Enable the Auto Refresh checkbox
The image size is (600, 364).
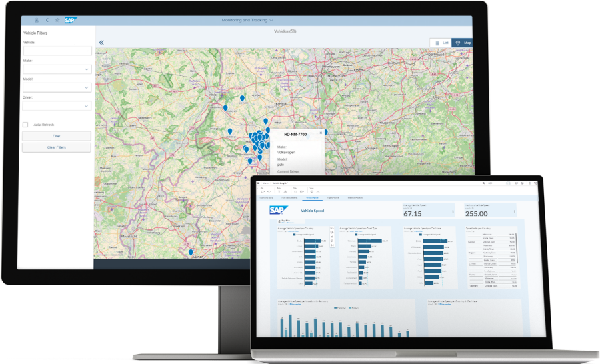[25, 125]
